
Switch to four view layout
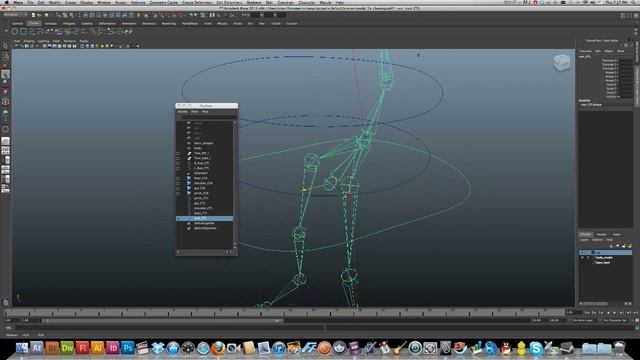(5, 151)
